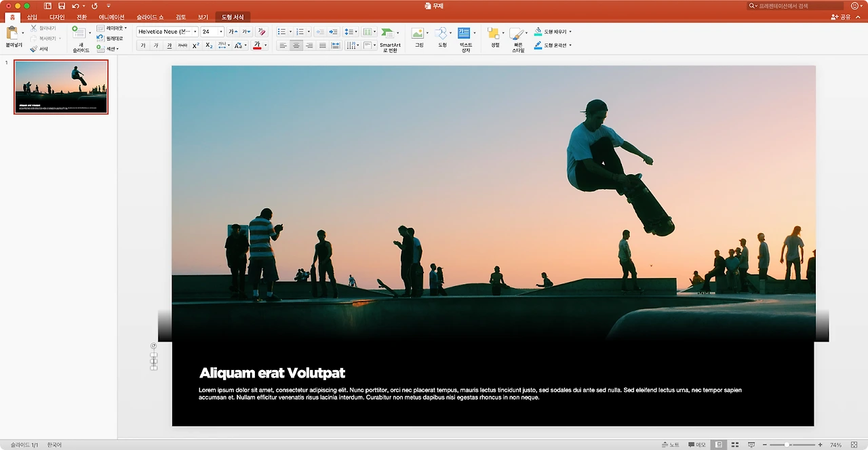Click the paste (붙여넣기) clipboard icon
The height and width of the screenshot is (450, 868).
point(13,33)
